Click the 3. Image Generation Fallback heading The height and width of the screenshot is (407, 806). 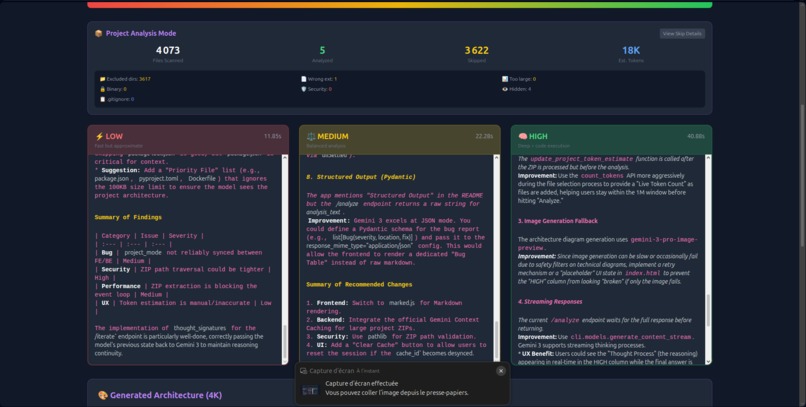click(x=558, y=221)
